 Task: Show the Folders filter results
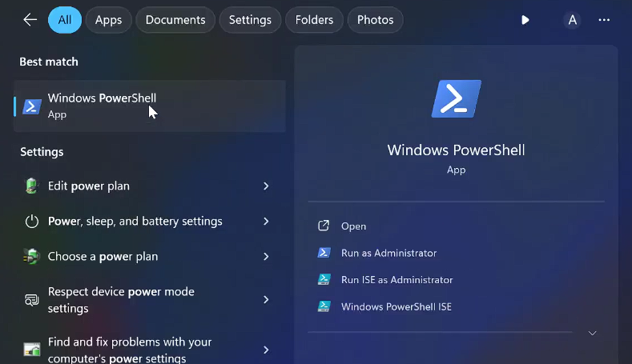[x=314, y=20]
